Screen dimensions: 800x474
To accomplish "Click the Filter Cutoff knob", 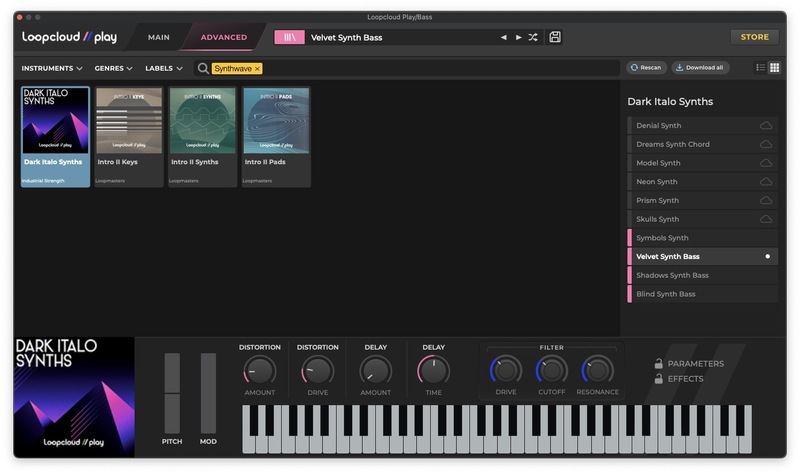I will pyautogui.click(x=551, y=371).
